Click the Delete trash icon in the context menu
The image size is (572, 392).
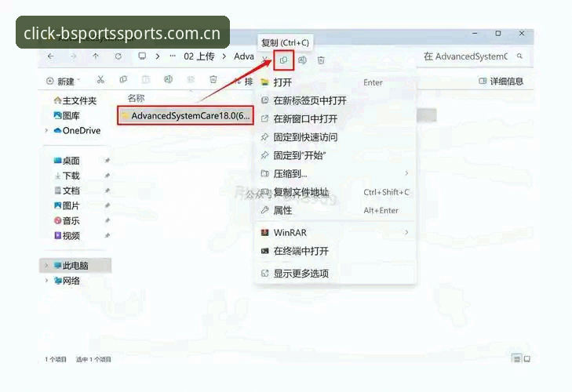(x=321, y=60)
